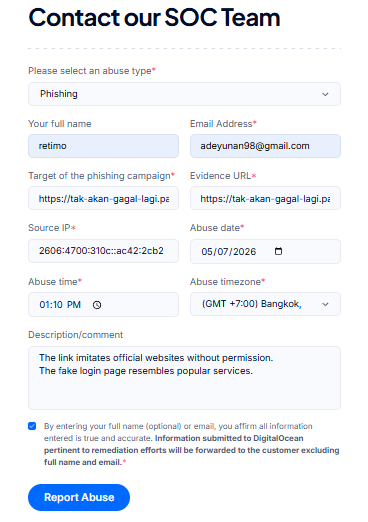This screenshot has width=368, height=522.
Task: Uncheck the information affirmation checkbox
Action: click(x=32, y=426)
